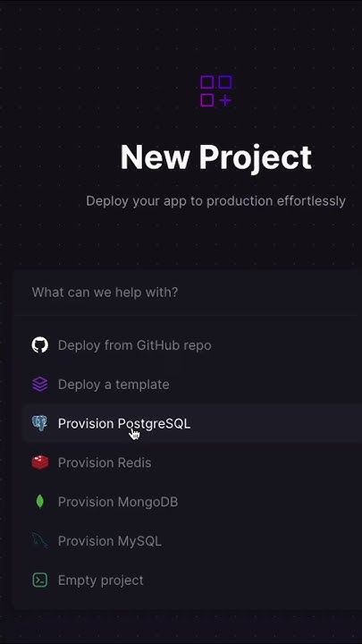Click the 'Deploy your app to production' subtitle
The image size is (362, 644).
[215, 201]
